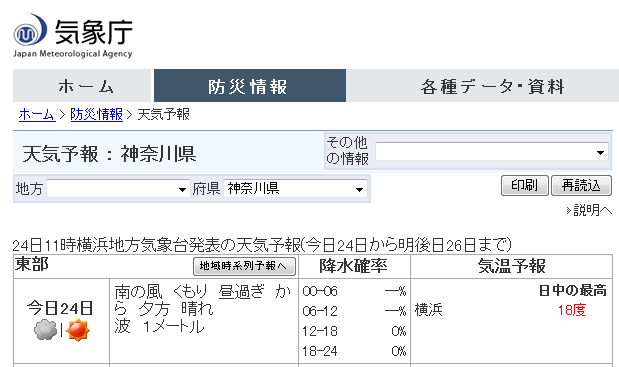Click the cloudy weather icon for today
Screen dimensions: 619x367
pos(45,330)
